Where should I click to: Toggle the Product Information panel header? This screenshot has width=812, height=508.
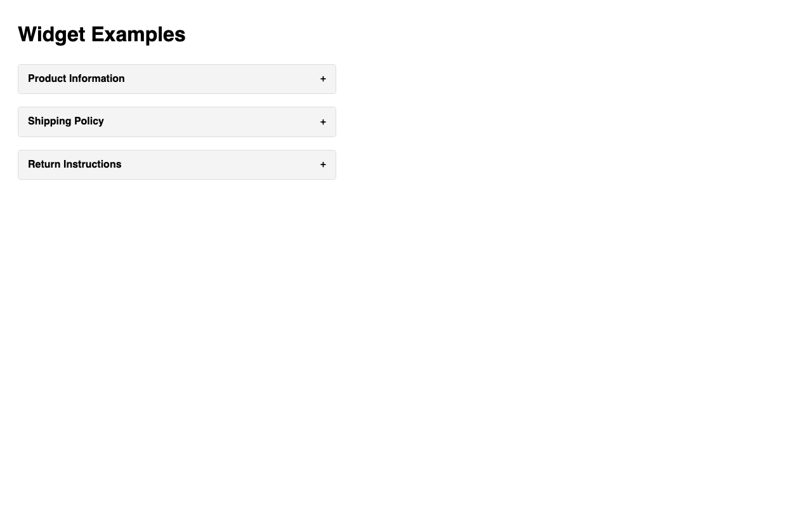pyautogui.click(x=176, y=79)
